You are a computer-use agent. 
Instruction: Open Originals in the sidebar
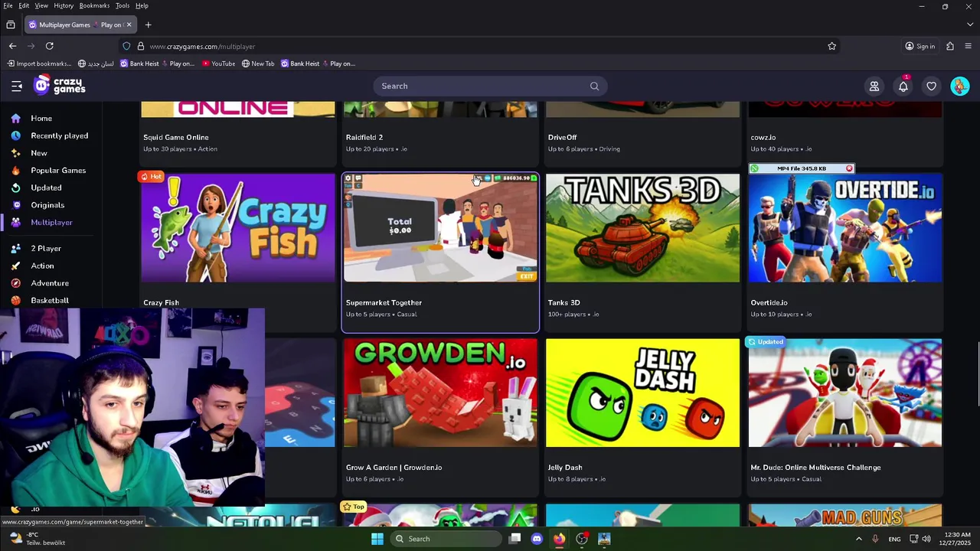(x=47, y=205)
